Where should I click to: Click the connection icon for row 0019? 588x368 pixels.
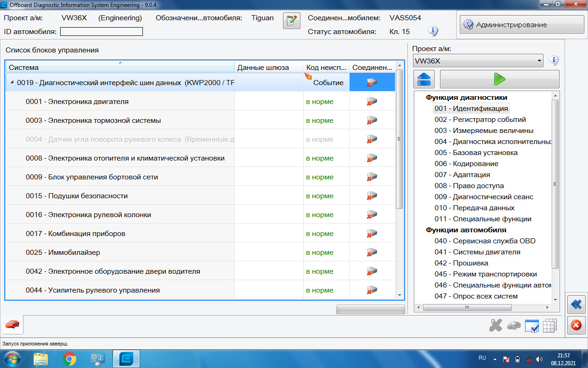pos(372,82)
